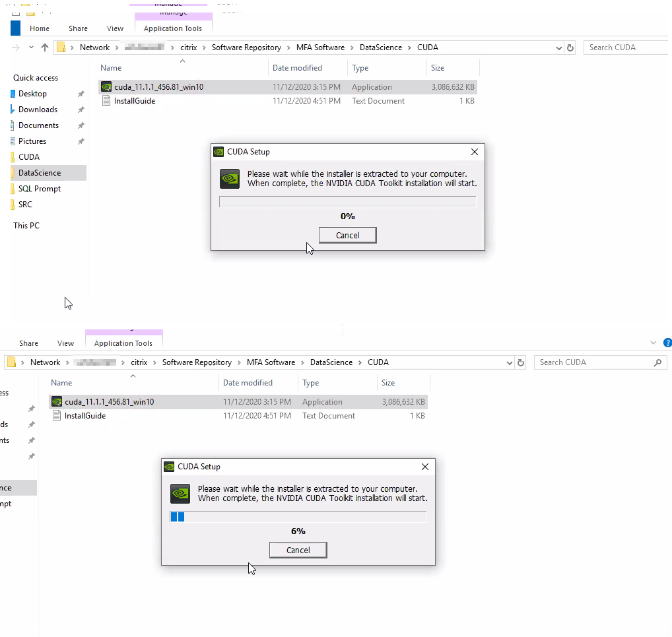This screenshot has width=672, height=637.
Task: Open the Home ribbon tab
Action: click(40, 28)
